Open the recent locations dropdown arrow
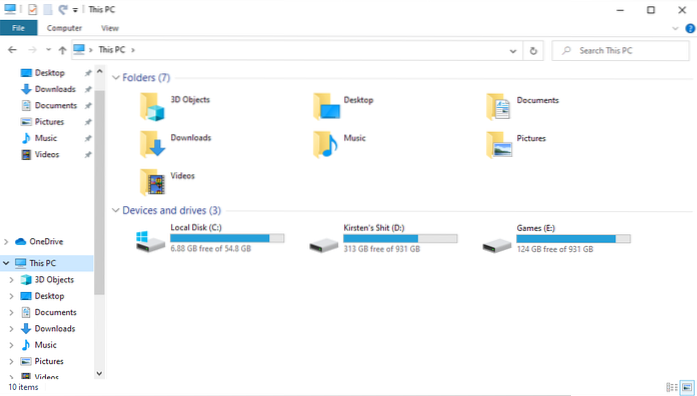The image size is (697, 396). point(48,50)
